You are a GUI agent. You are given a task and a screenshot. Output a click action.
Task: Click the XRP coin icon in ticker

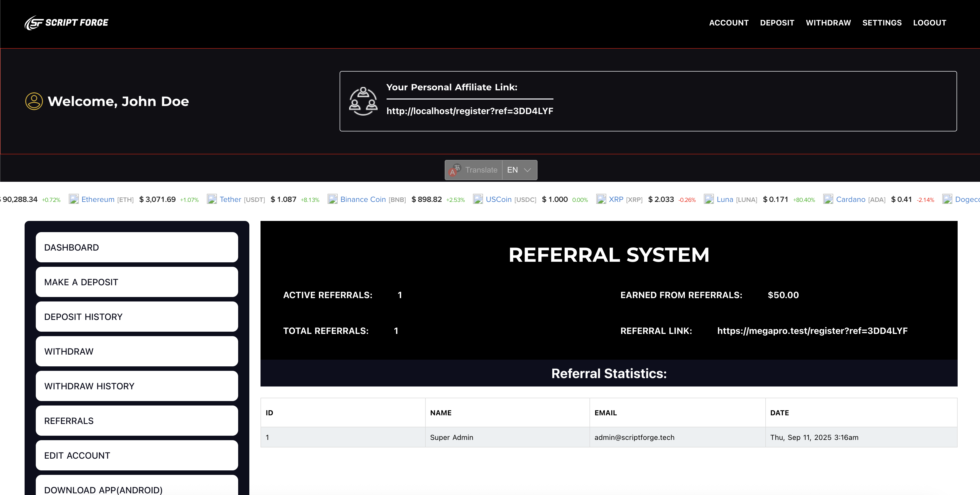(601, 199)
